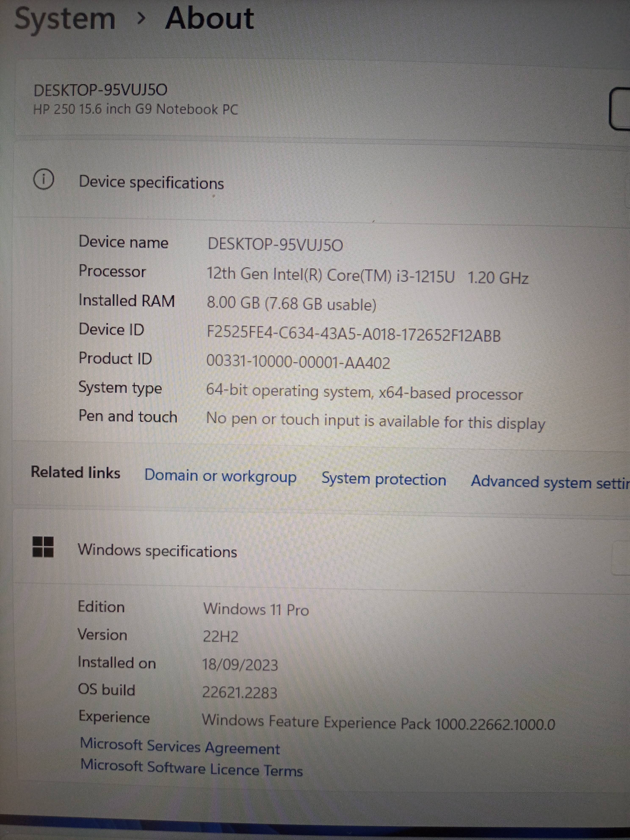Open Microsoft Services Agreement link

[180, 747]
